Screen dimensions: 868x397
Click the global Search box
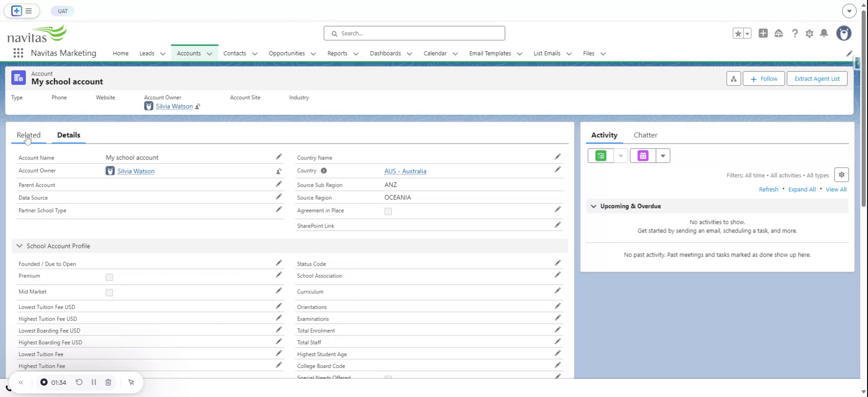coord(414,33)
